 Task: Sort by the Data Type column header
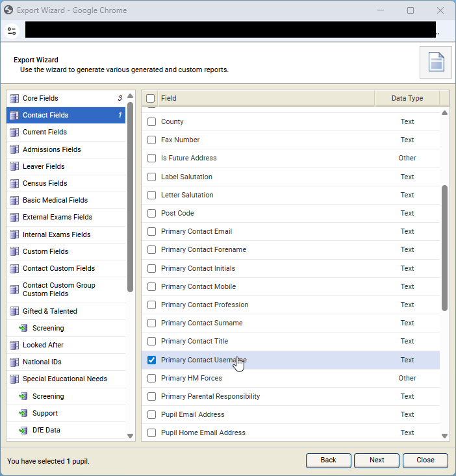point(407,99)
